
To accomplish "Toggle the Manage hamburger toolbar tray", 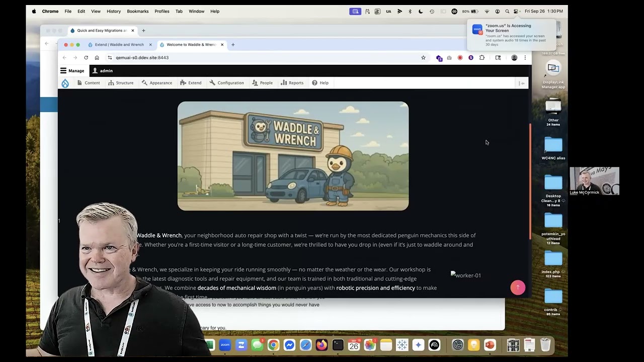I will point(72,71).
